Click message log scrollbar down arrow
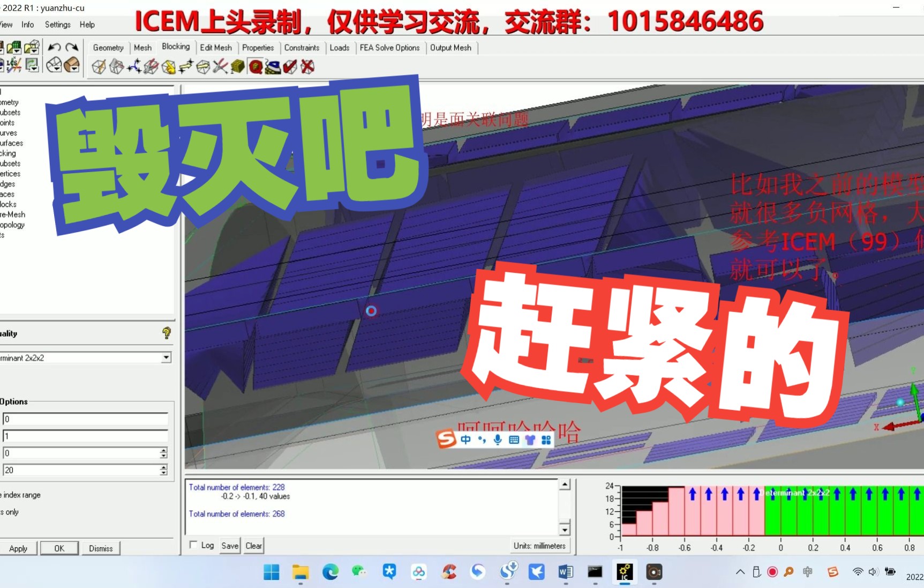The image size is (924, 588). [x=565, y=530]
